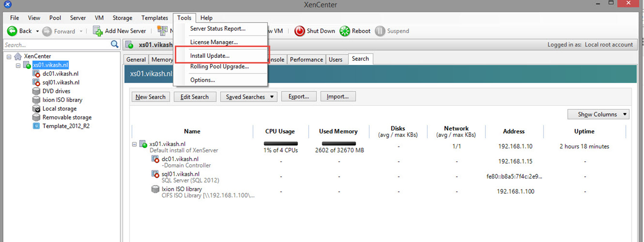Choose Rolling Pool Upgrade menu entry
The image size is (644, 242).
221,67
